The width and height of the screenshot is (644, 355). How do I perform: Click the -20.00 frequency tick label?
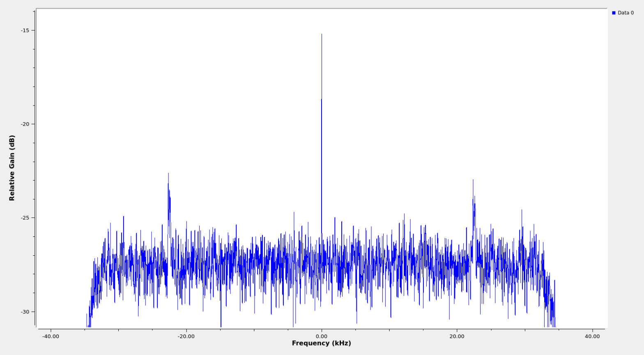[186, 337]
